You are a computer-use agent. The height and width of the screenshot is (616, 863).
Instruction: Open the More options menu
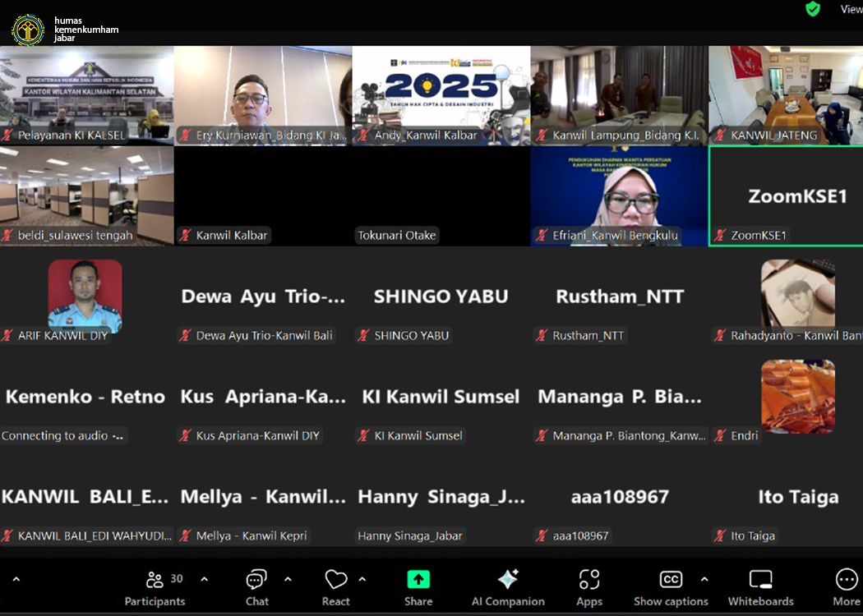[846, 588]
